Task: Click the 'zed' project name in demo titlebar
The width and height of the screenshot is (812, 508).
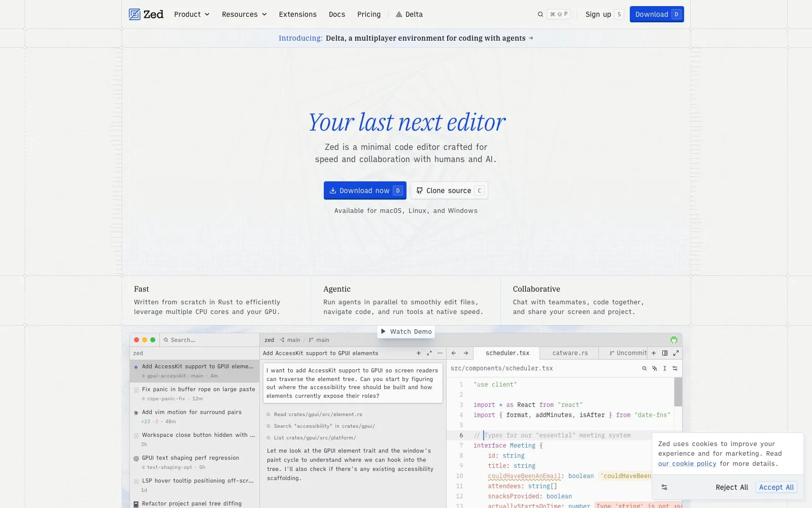Action: coord(269,340)
